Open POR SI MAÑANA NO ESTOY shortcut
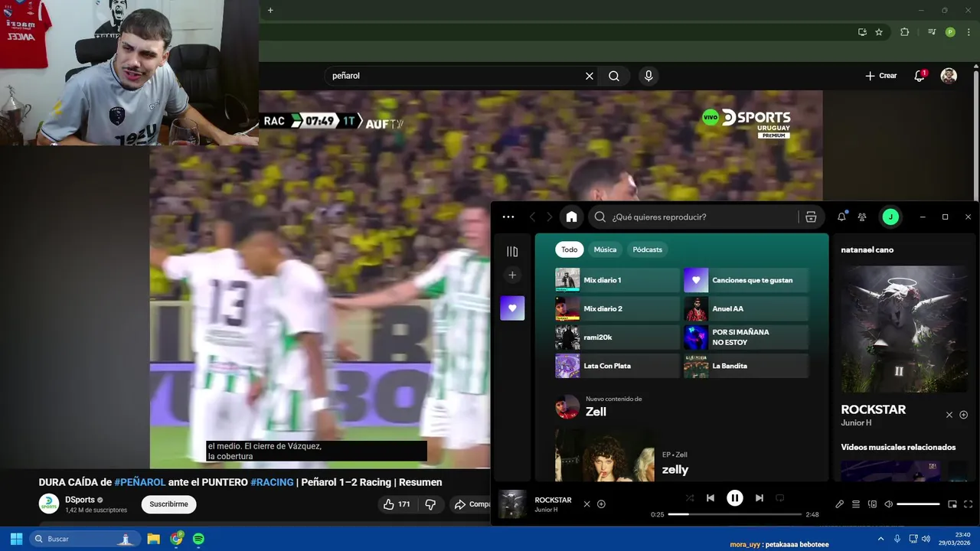The image size is (980, 551). (746, 337)
